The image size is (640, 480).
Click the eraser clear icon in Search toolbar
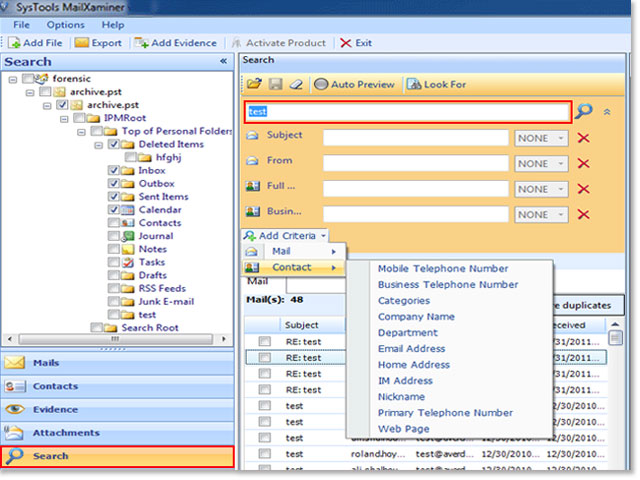[295, 84]
